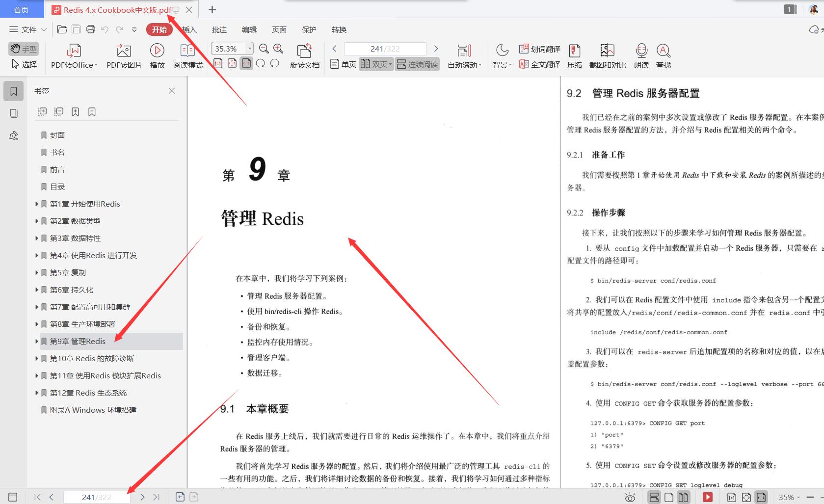Click the PDF转图片 conversion icon
824x504 pixels.
[124, 56]
